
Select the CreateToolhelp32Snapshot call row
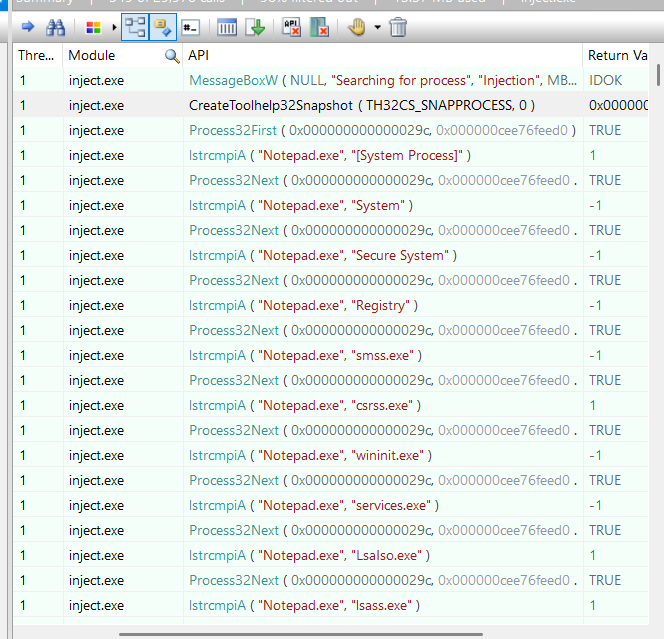(x=361, y=105)
